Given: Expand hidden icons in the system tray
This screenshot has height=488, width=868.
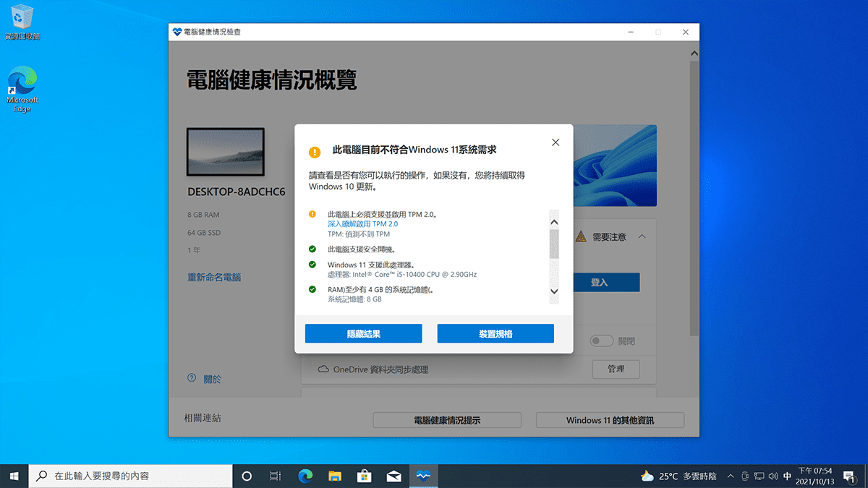Looking at the screenshot, I should pos(731,476).
